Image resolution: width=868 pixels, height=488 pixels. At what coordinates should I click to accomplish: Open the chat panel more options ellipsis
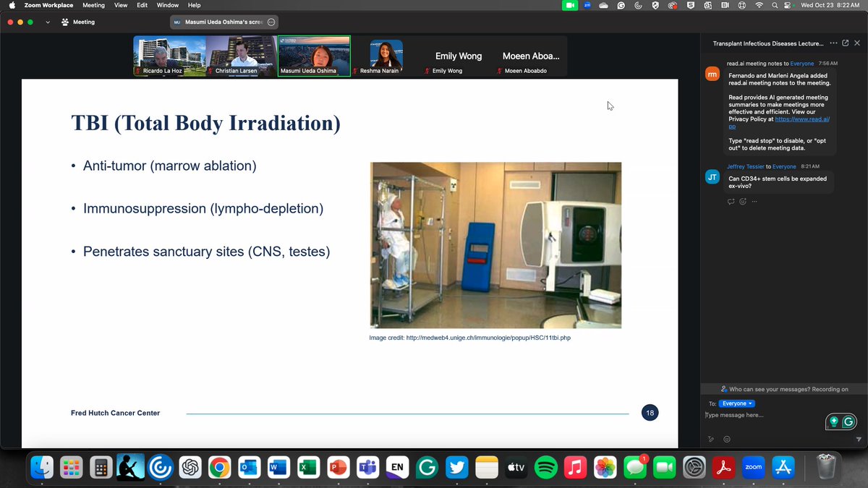(x=834, y=43)
